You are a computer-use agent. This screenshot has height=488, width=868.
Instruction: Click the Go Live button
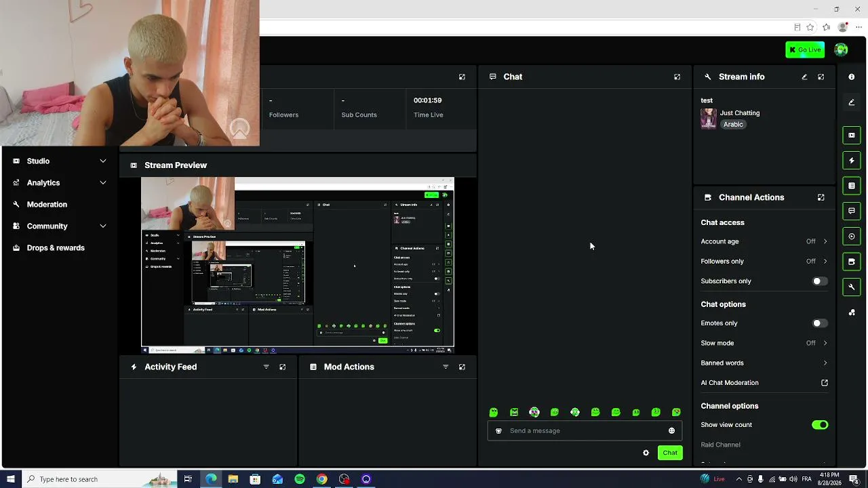pyautogui.click(x=805, y=49)
